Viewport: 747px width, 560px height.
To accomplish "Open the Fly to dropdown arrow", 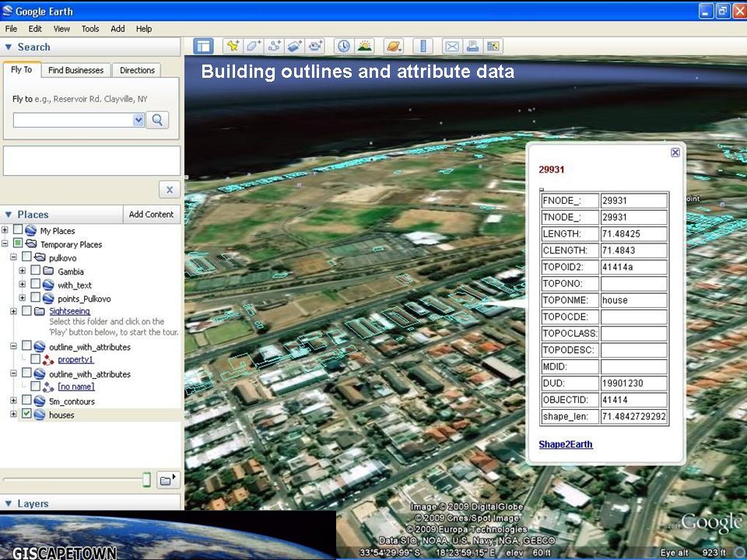I will pos(139,120).
